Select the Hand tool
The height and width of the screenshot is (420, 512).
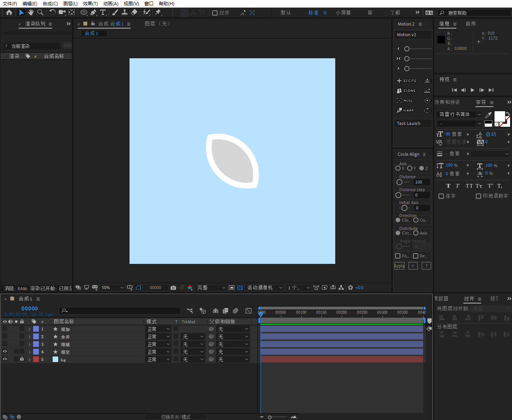click(31, 13)
